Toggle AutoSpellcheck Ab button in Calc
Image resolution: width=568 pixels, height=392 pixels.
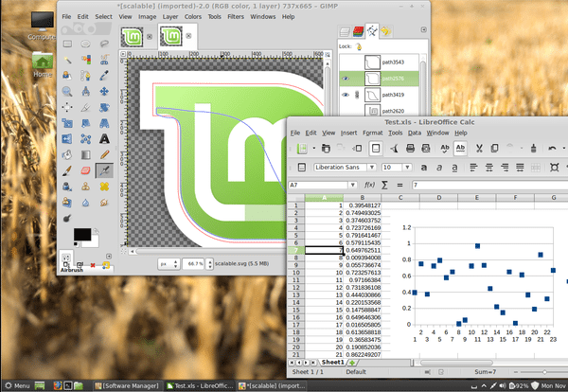coord(460,148)
